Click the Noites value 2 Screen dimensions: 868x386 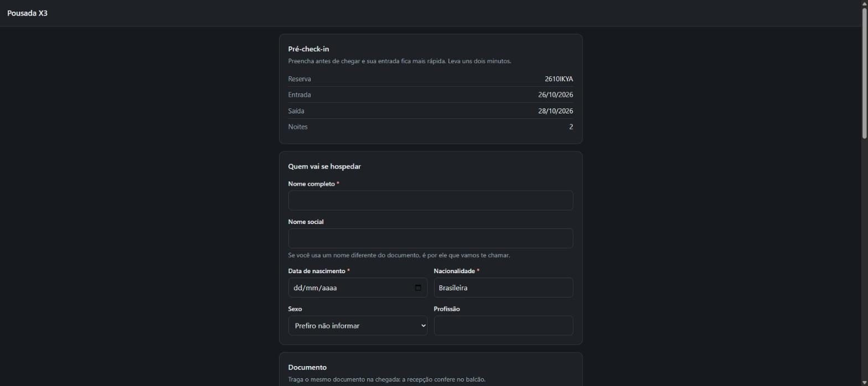pyautogui.click(x=571, y=127)
